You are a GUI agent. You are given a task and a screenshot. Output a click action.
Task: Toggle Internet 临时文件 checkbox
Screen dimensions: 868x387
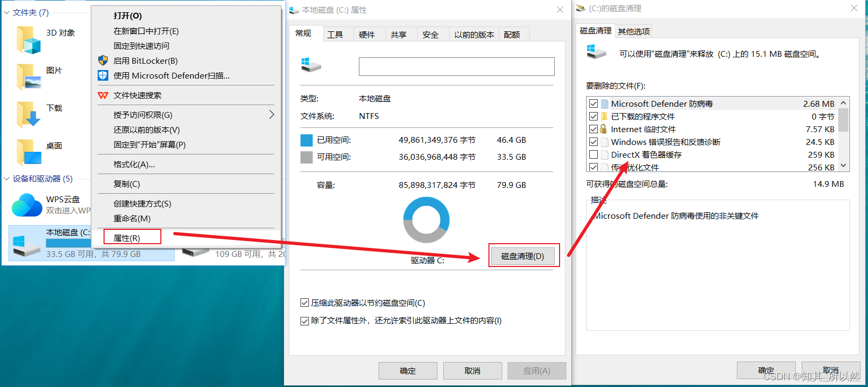click(594, 129)
